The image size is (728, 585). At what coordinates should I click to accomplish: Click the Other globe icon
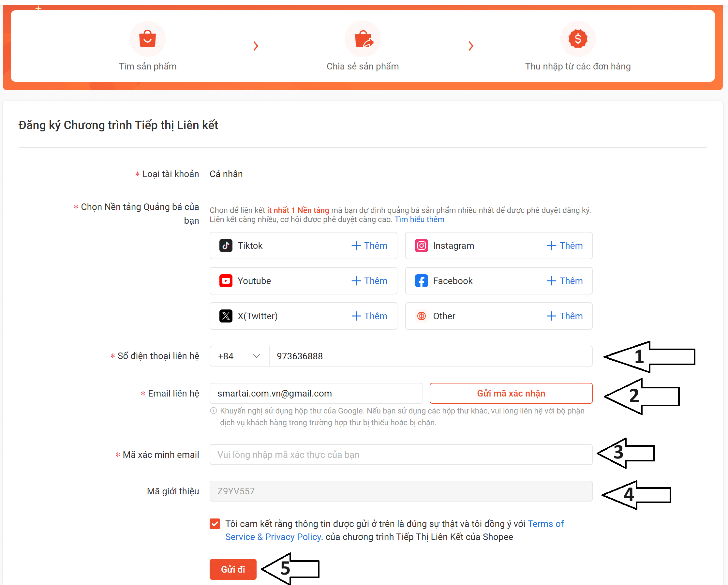(x=421, y=316)
